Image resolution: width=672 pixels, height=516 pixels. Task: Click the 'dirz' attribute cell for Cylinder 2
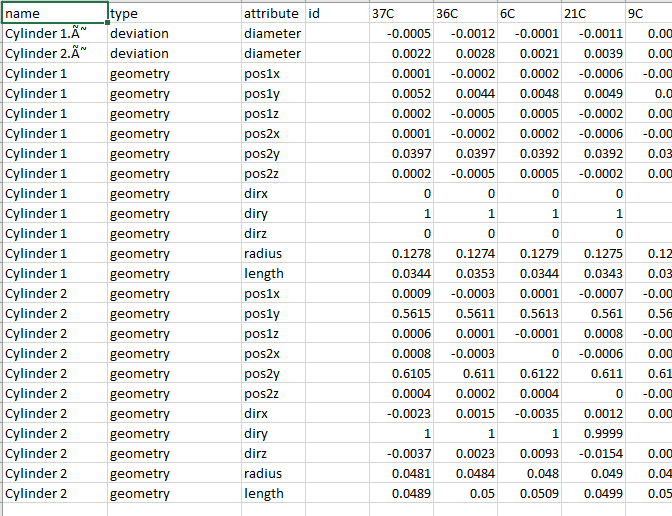tap(271, 453)
